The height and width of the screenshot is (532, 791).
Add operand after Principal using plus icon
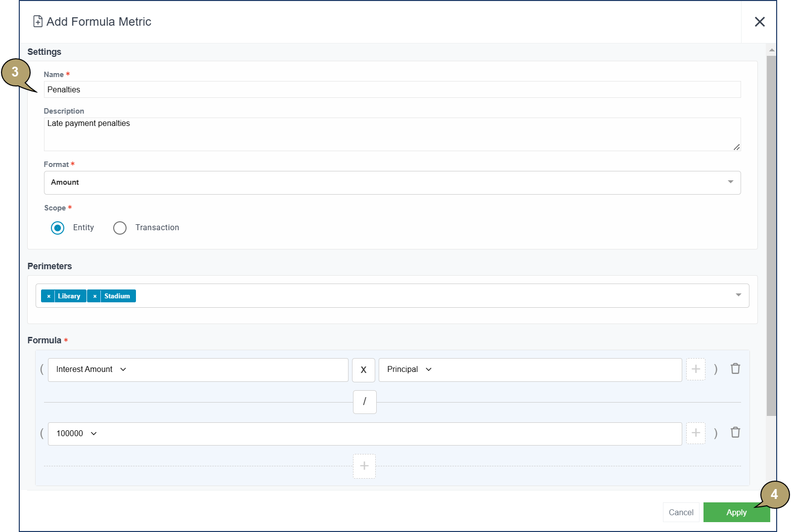696,369
